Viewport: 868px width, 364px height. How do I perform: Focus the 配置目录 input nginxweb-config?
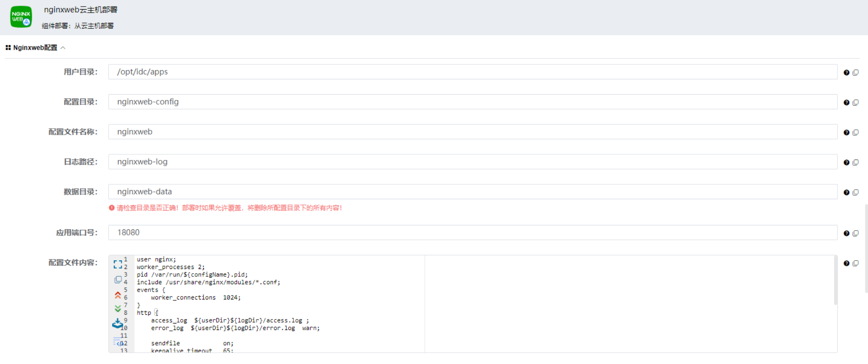click(473, 102)
